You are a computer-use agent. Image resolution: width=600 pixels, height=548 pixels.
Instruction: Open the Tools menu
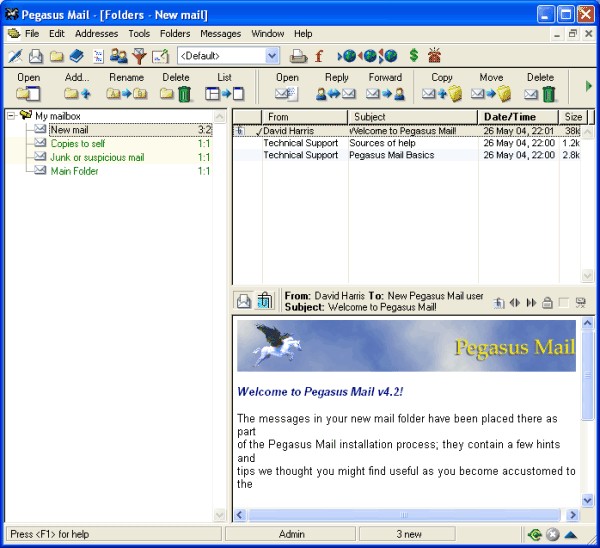pos(139,34)
